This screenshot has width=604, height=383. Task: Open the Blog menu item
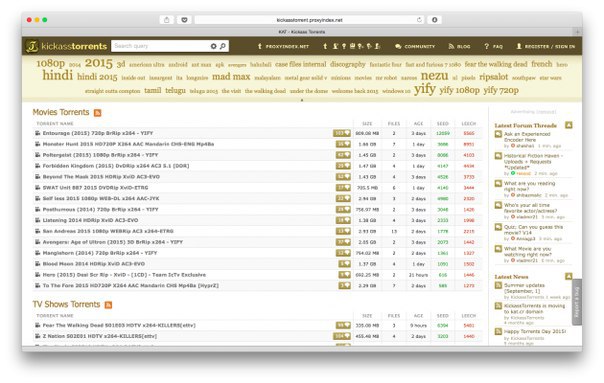coord(459,46)
